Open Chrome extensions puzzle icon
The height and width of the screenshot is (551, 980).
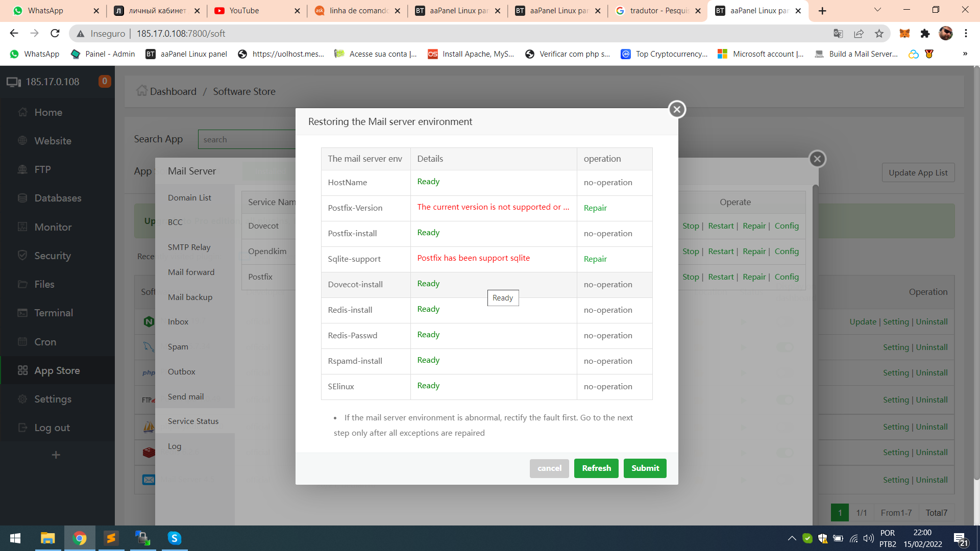[x=925, y=34]
